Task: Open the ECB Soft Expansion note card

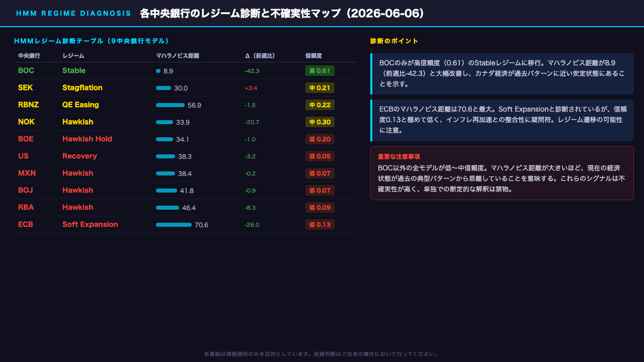Action: point(502,120)
